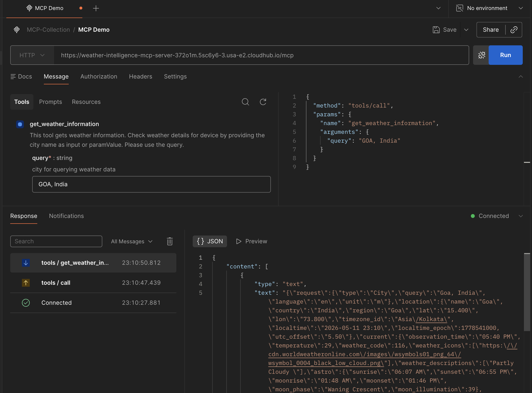Collapse the request panel with up chevron
Viewport: 532px width, 393px height.
(521, 77)
